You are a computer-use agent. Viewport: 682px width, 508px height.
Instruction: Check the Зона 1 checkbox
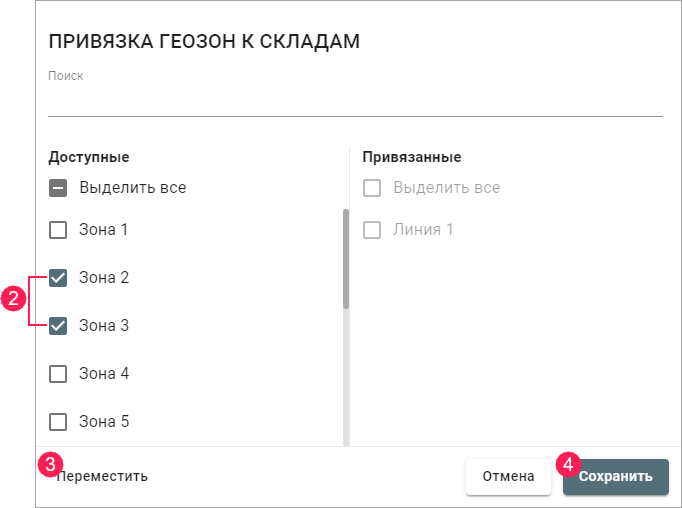(58, 230)
